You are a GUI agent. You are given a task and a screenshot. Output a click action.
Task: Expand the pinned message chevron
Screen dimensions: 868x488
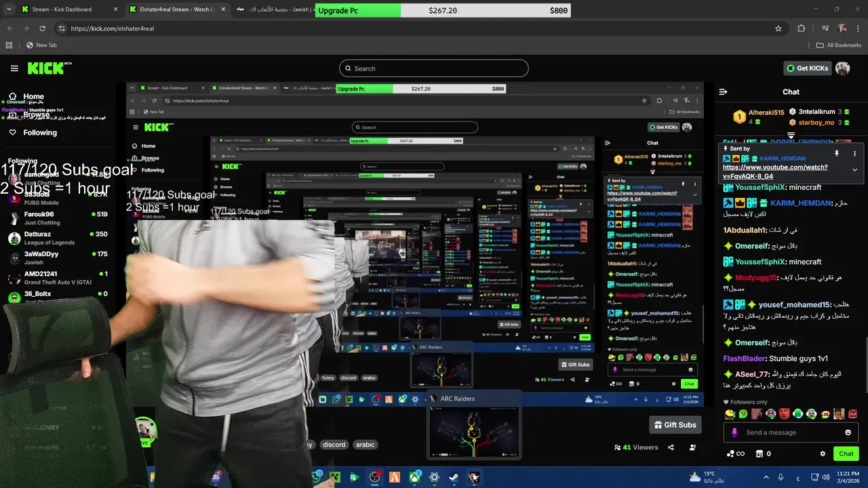854,170
